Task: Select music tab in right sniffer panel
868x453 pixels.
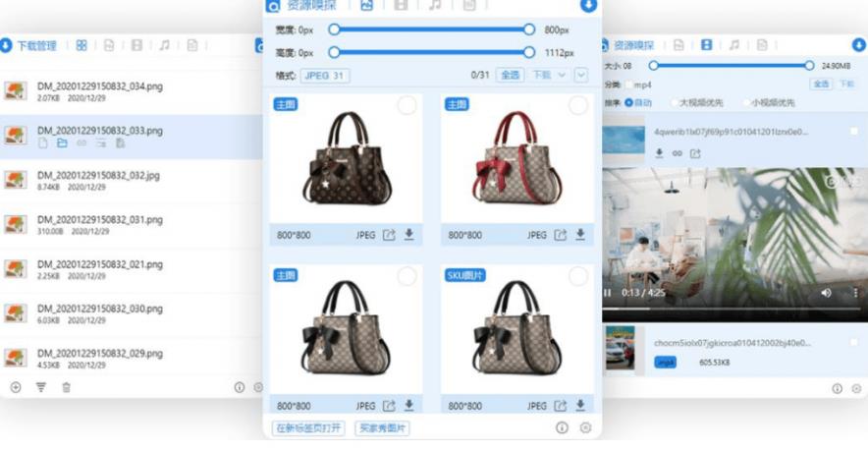Action: click(734, 45)
